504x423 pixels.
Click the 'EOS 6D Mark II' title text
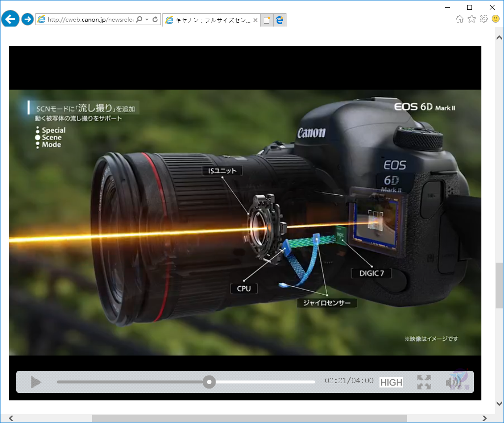425,107
